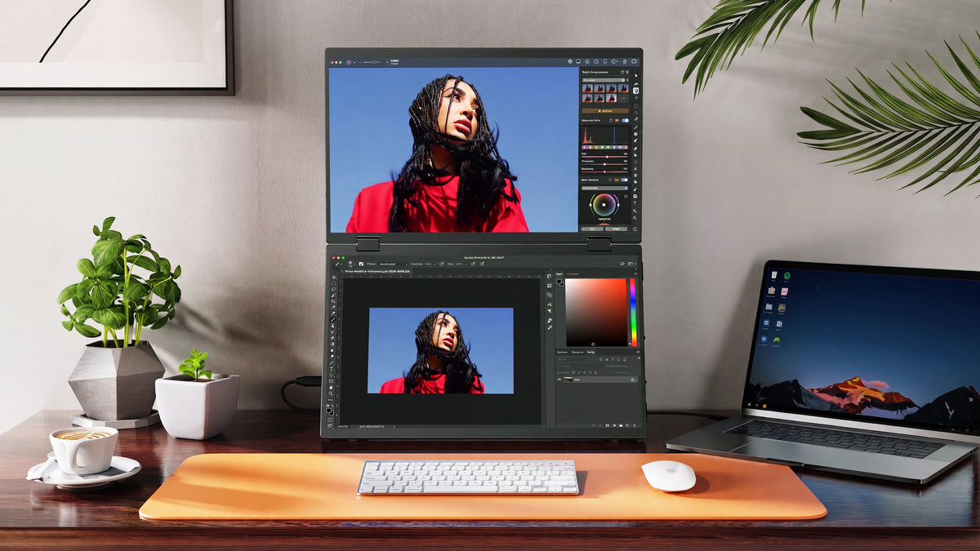Click the histogram graph on top monitor
The width and height of the screenshot is (980, 551).
click(605, 136)
